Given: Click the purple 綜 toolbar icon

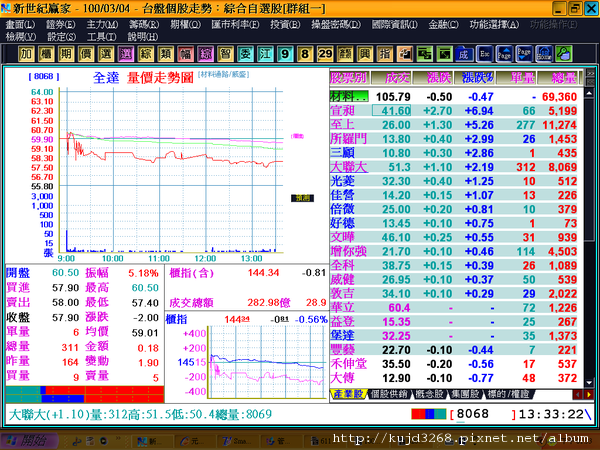Looking at the screenshot, I should pos(205,54).
